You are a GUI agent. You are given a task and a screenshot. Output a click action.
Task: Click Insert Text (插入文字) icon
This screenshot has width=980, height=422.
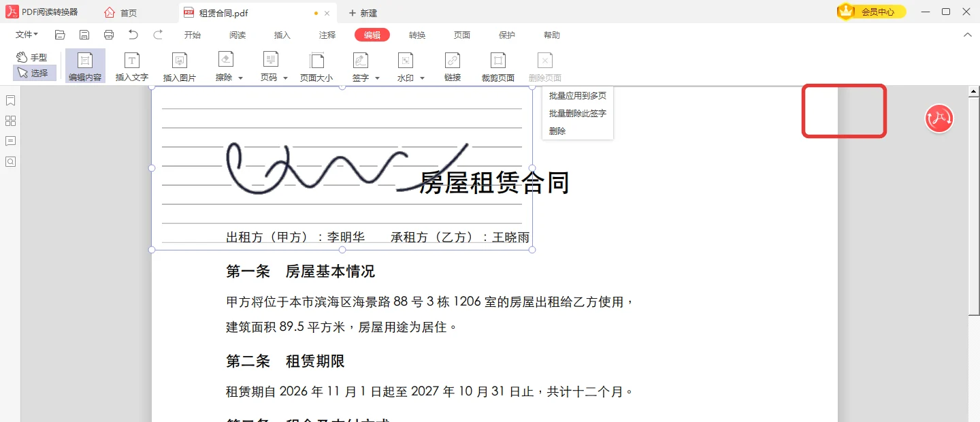[x=132, y=61]
